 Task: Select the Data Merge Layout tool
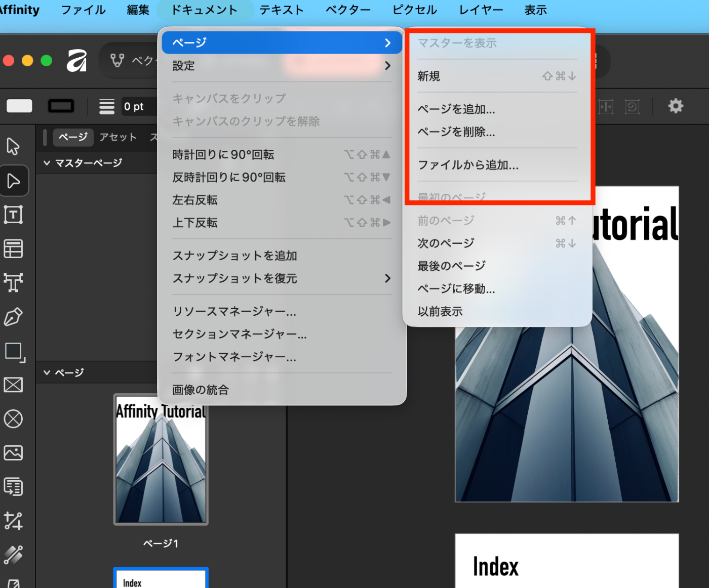click(x=13, y=487)
